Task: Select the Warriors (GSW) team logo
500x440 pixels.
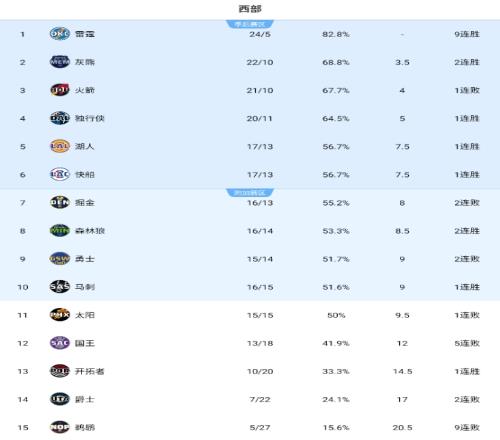Action: pos(60,258)
